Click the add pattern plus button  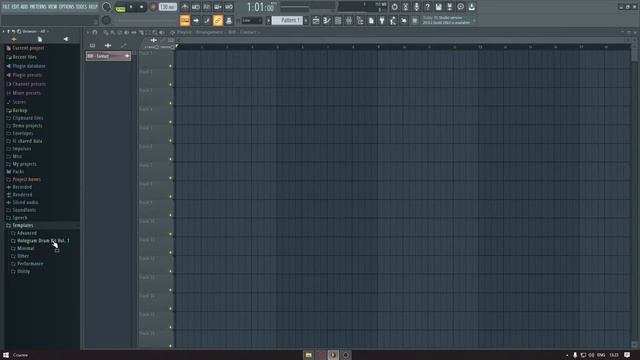click(x=306, y=20)
